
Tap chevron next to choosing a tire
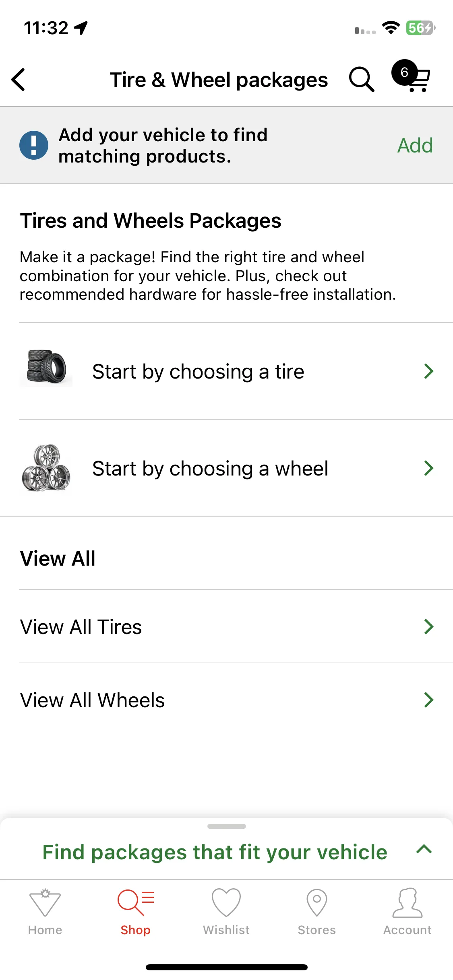[x=429, y=371]
